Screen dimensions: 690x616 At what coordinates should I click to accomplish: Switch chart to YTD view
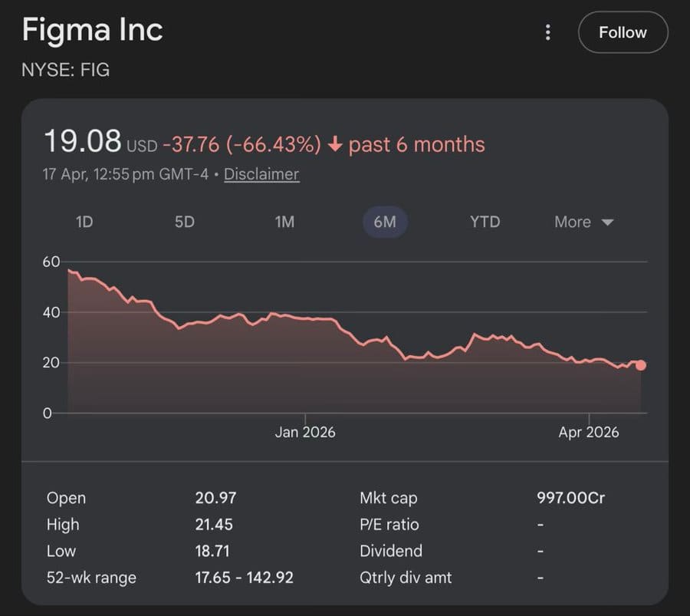coord(485,222)
